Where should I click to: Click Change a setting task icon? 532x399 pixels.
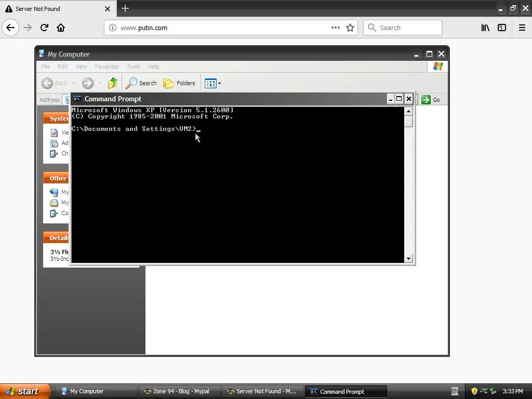tap(54, 154)
